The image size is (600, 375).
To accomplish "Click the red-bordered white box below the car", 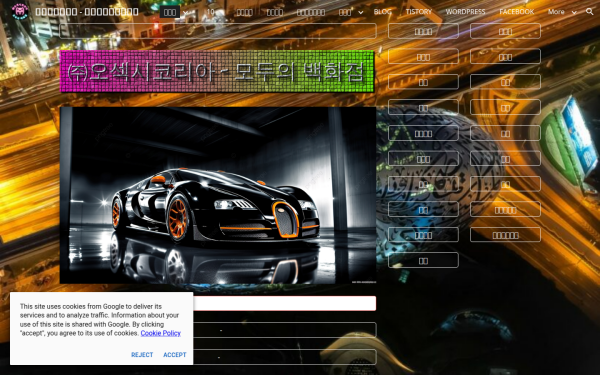I will [x=285, y=303].
